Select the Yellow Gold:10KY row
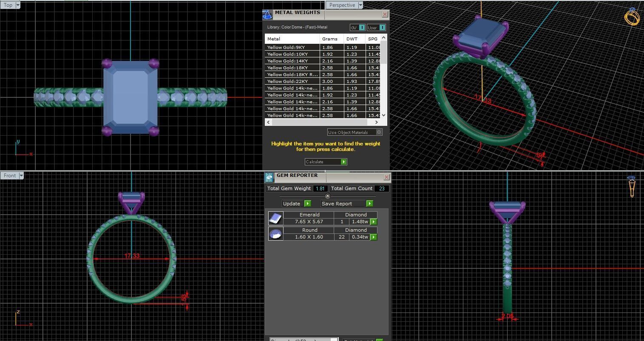Image resolution: width=644 pixels, height=341 pixels. tap(323, 54)
